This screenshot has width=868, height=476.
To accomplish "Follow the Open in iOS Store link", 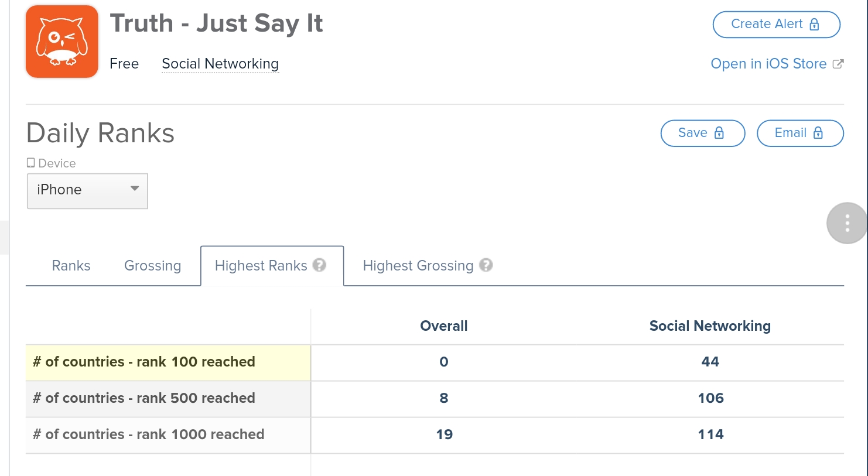I will pos(768,64).
